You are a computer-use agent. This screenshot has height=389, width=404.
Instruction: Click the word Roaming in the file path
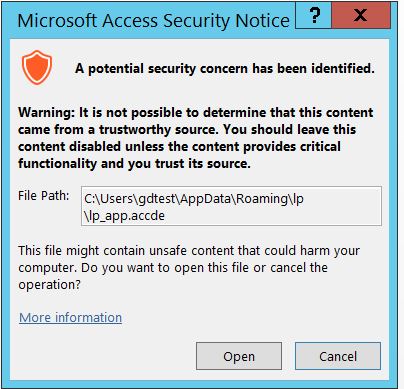pyautogui.click(x=264, y=199)
